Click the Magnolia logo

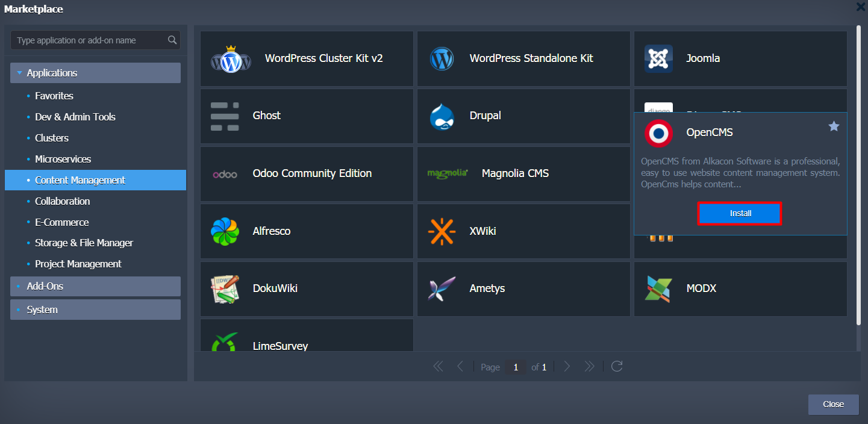point(448,173)
